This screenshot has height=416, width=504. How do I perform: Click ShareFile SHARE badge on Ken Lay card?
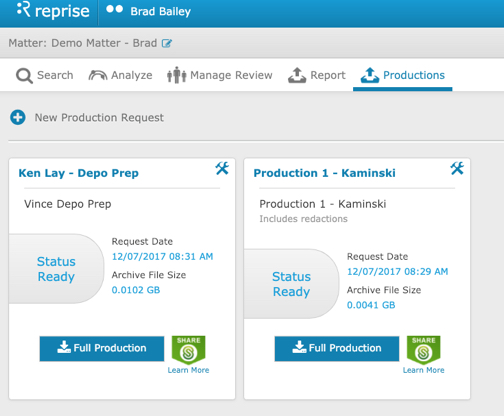tap(188, 350)
